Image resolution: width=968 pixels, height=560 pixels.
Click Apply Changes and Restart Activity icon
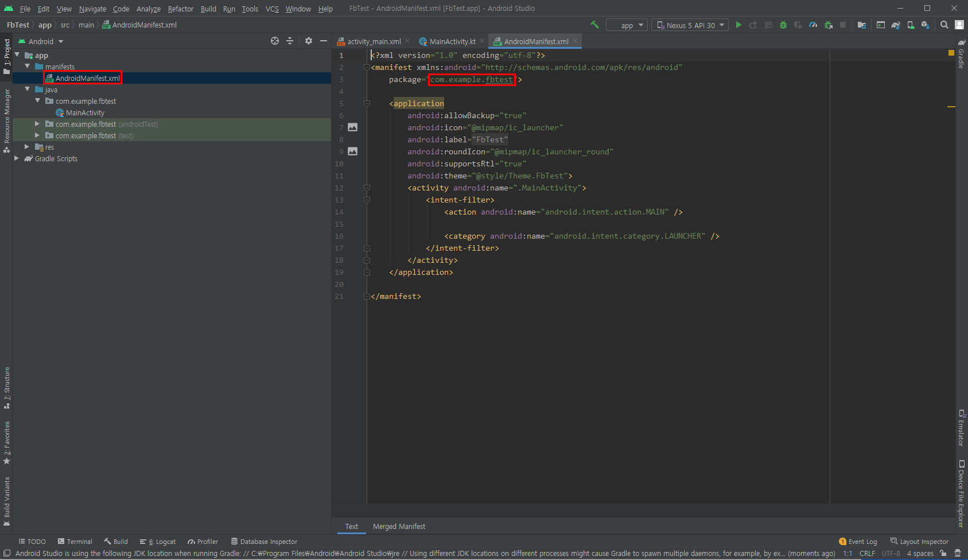tap(753, 25)
